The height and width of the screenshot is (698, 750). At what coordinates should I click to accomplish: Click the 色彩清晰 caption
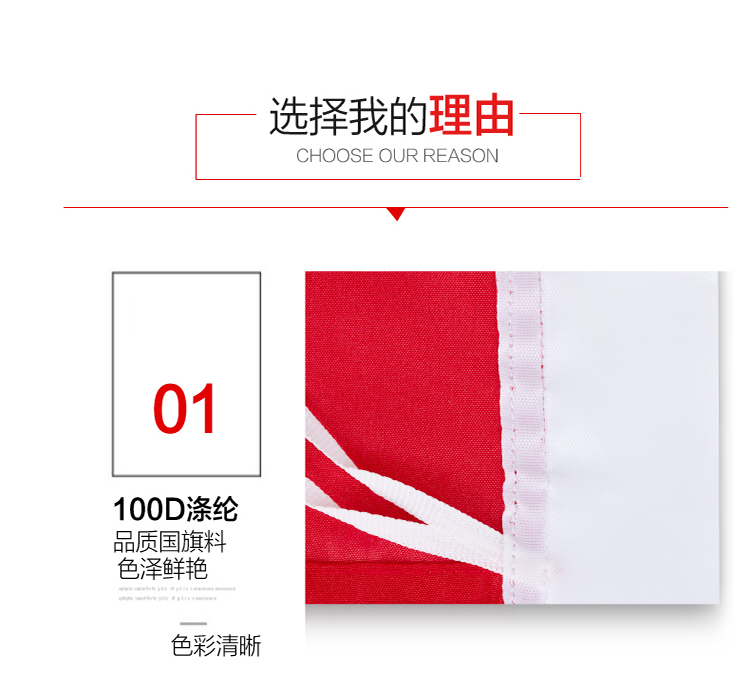[x=216, y=645]
